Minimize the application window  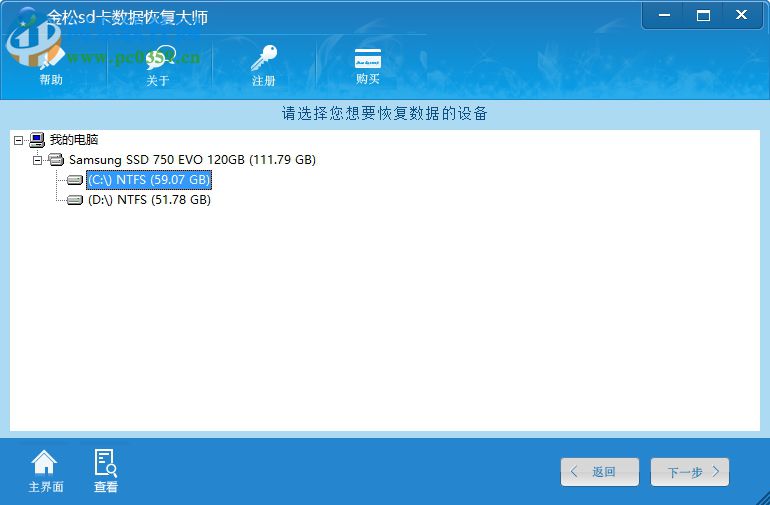(x=664, y=16)
